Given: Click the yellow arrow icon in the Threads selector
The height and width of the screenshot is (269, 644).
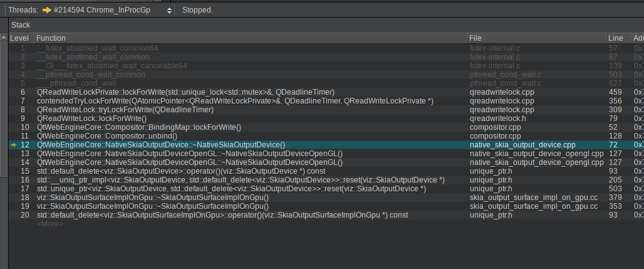Looking at the screenshot, I should pos(46,11).
